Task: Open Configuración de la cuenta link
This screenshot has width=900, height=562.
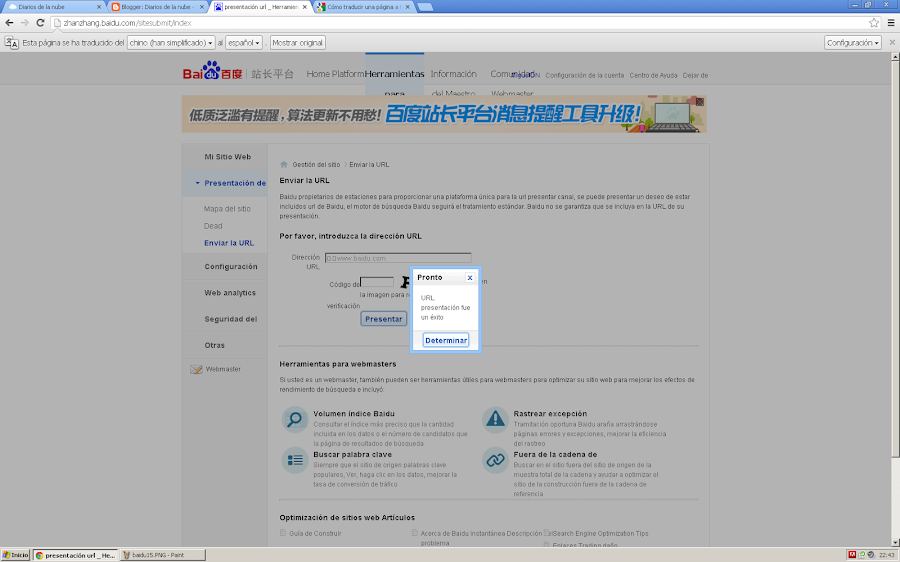Action: click(584, 75)
